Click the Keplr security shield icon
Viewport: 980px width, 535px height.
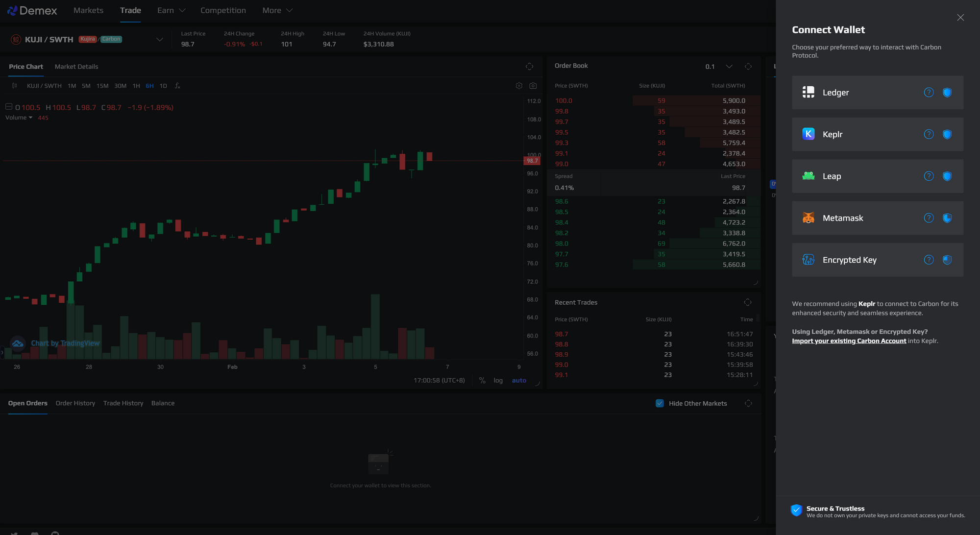tap(947, 134)
